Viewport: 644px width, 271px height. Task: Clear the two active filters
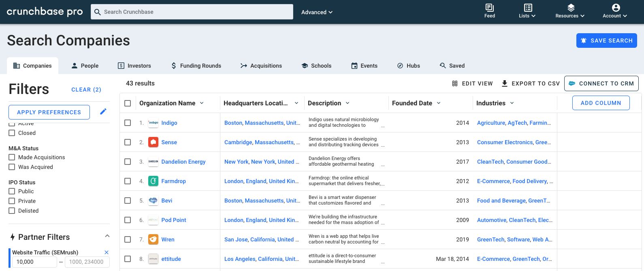click(x=86, y=90)
